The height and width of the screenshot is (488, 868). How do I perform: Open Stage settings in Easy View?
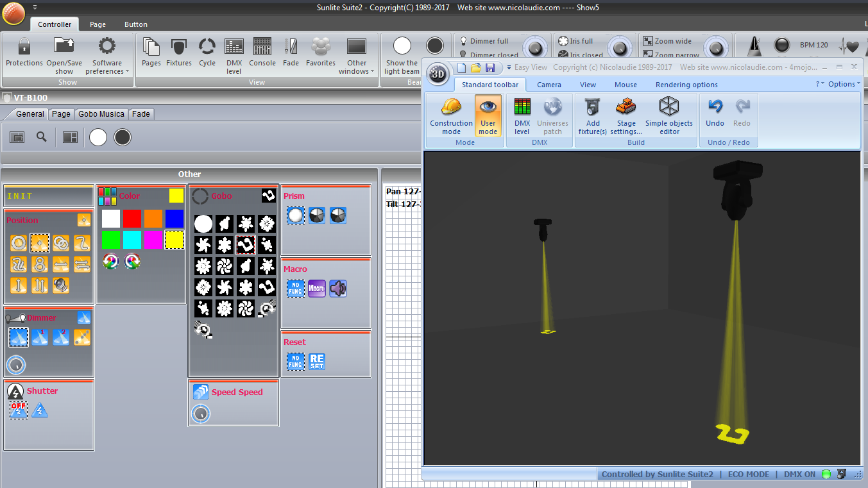click(x=626, y=116)
